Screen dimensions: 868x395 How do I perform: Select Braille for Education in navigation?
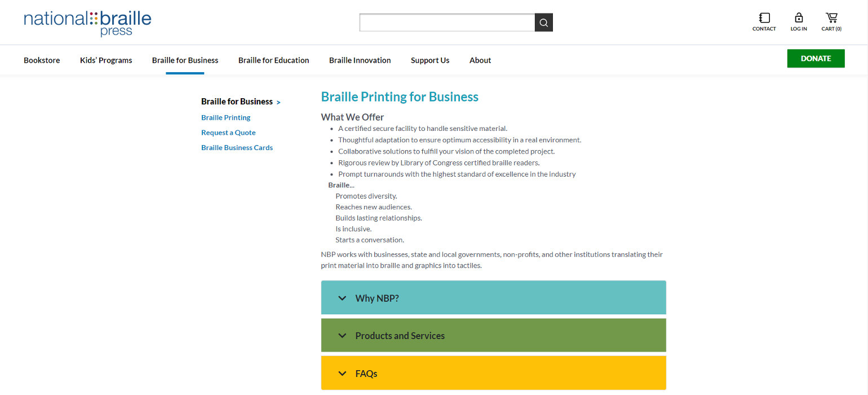click(x=274, y=60)
